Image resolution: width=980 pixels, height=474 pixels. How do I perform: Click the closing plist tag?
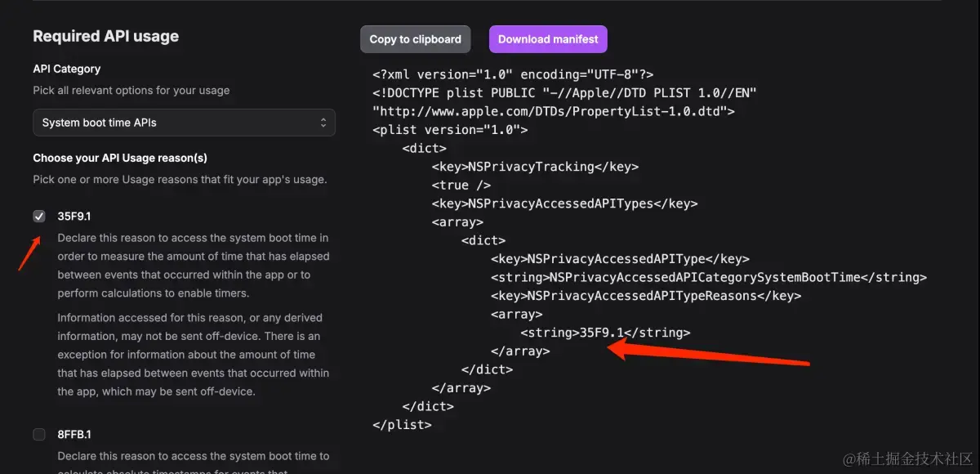click(402, 425)
